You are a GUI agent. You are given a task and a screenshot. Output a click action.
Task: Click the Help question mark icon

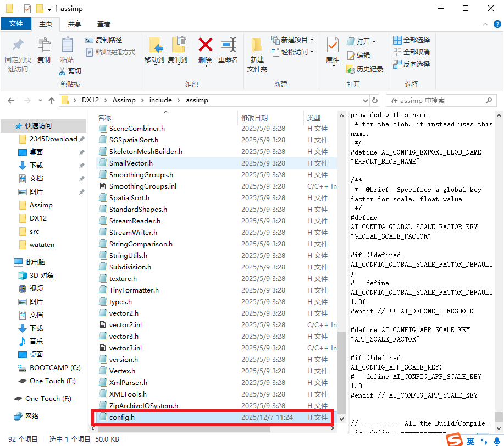tap(497, 24)
